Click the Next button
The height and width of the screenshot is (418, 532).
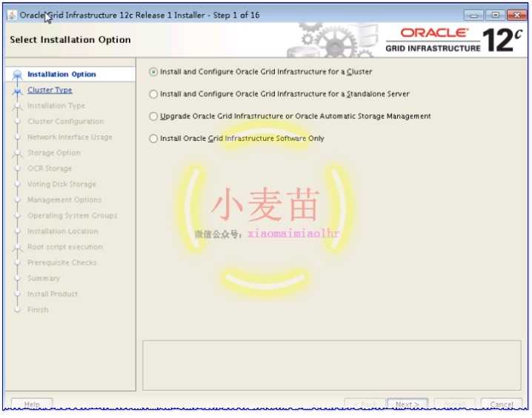coord(408,404)
